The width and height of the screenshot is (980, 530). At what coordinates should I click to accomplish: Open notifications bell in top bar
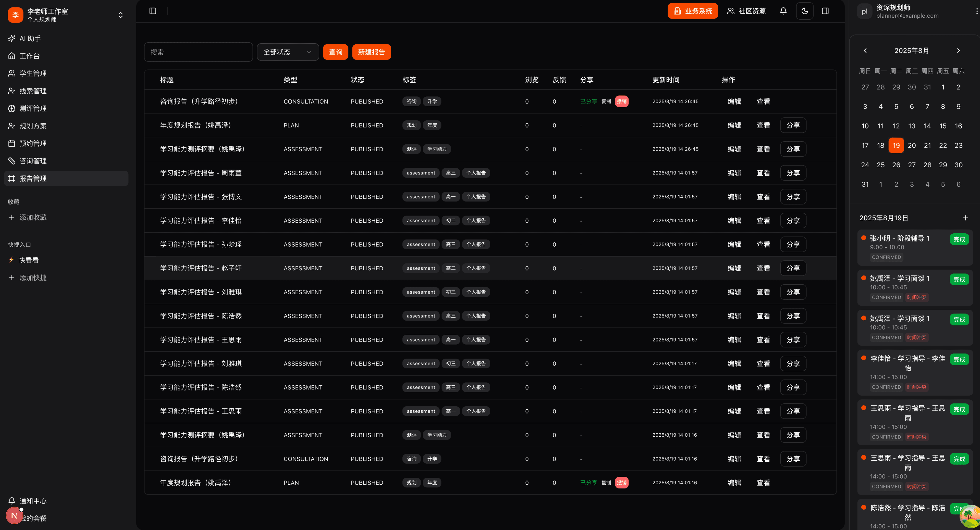pos(783,11)
